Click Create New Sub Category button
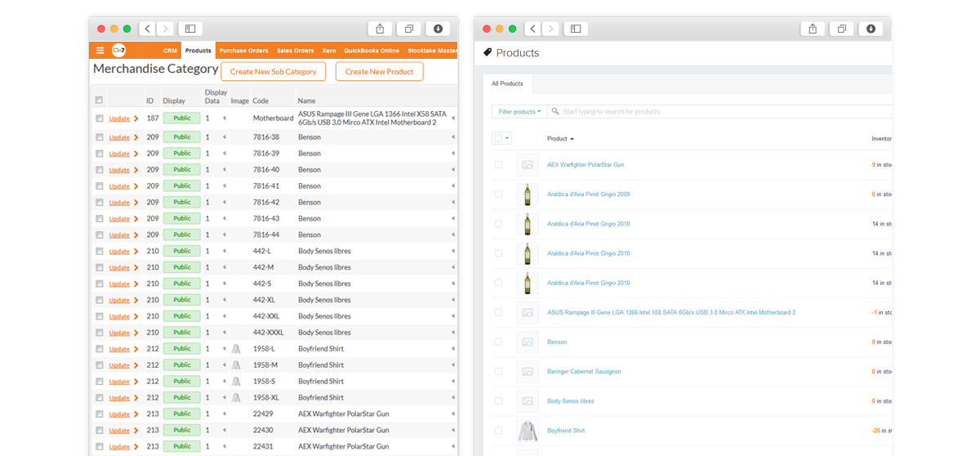This screenshot has width=980, height=456. (274, 72)
